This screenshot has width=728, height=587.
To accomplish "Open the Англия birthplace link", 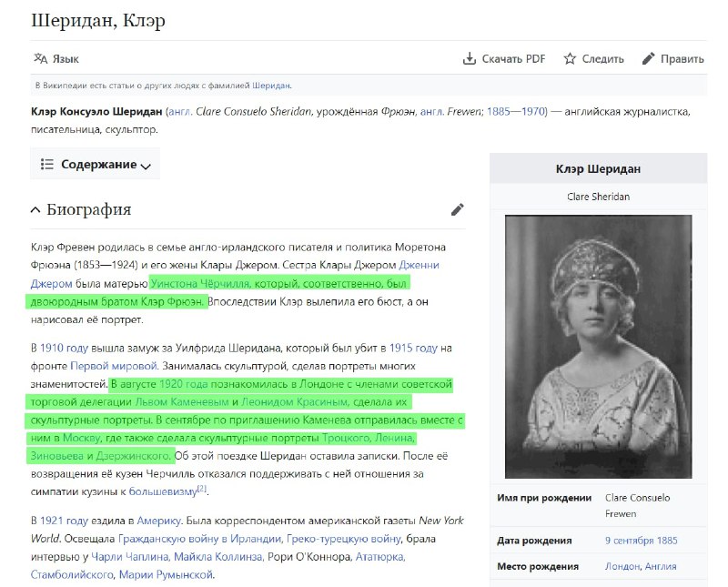I will coord(660,566).
